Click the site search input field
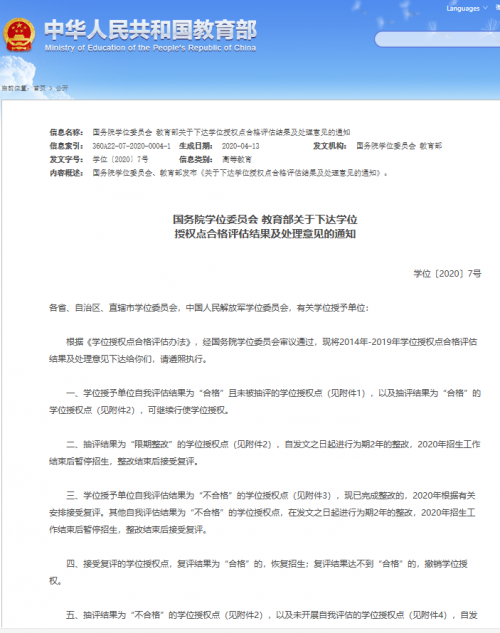 437,39
